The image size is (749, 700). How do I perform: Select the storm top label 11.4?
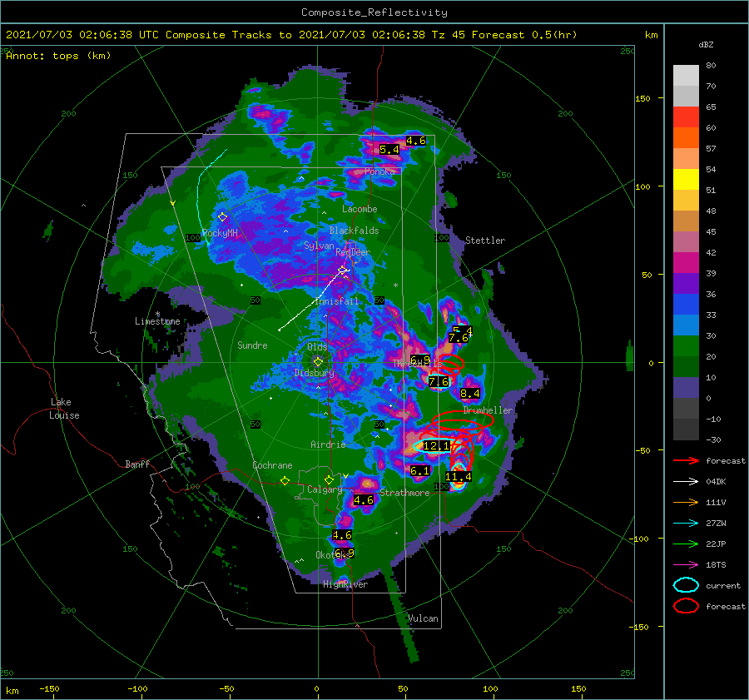tap(458, 476)
